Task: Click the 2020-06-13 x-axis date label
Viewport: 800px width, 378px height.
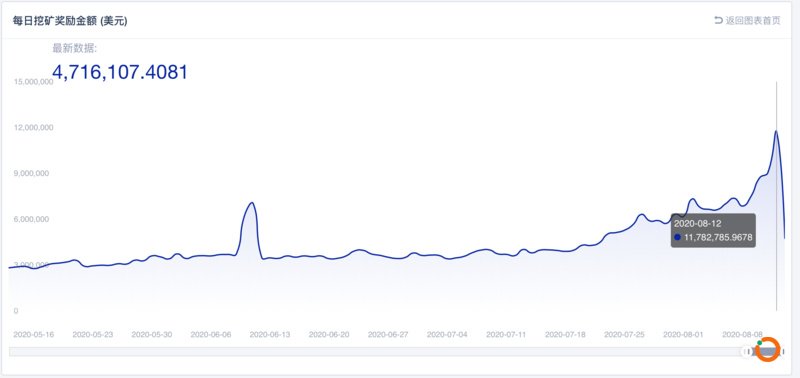Action: [x=270, y=335]
